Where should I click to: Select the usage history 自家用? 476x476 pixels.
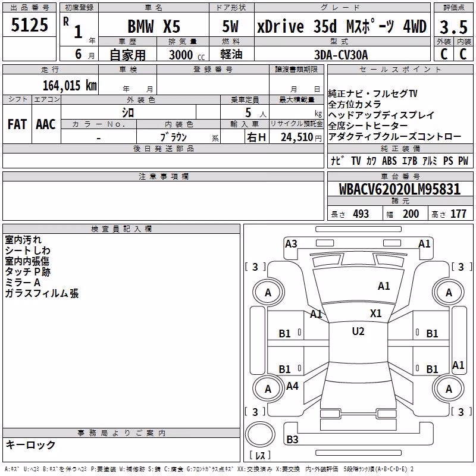(127, 55)
